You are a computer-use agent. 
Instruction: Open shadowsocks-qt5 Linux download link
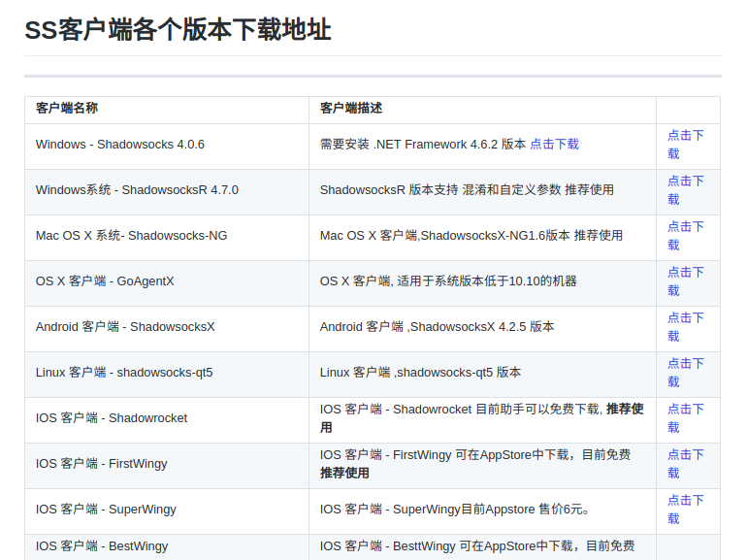coord(685,364)
